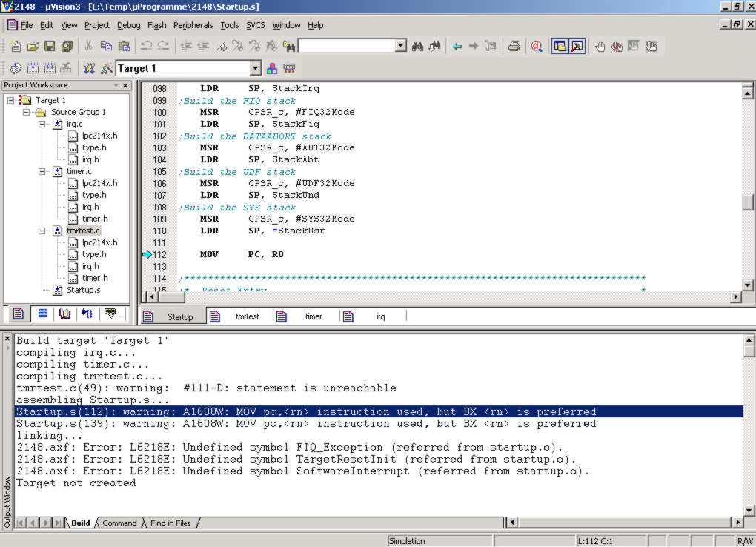Navigate backwards with the cyan arrow
The height and width of the screenshot is (547, 756).
click(x=457, y=46)
